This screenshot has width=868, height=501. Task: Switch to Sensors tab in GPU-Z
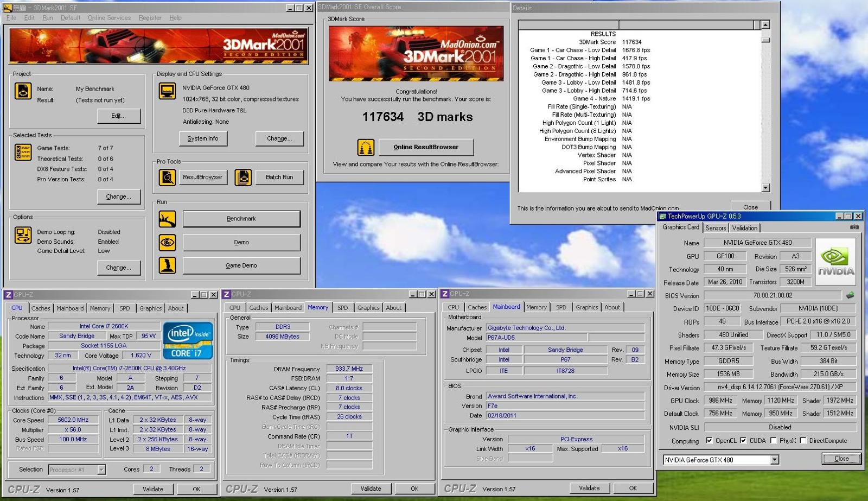pos(716,228)
